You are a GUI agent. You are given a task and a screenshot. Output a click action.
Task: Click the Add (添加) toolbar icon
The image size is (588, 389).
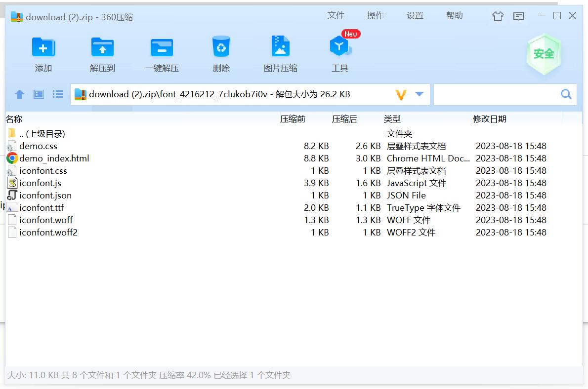tap(43, 48)
